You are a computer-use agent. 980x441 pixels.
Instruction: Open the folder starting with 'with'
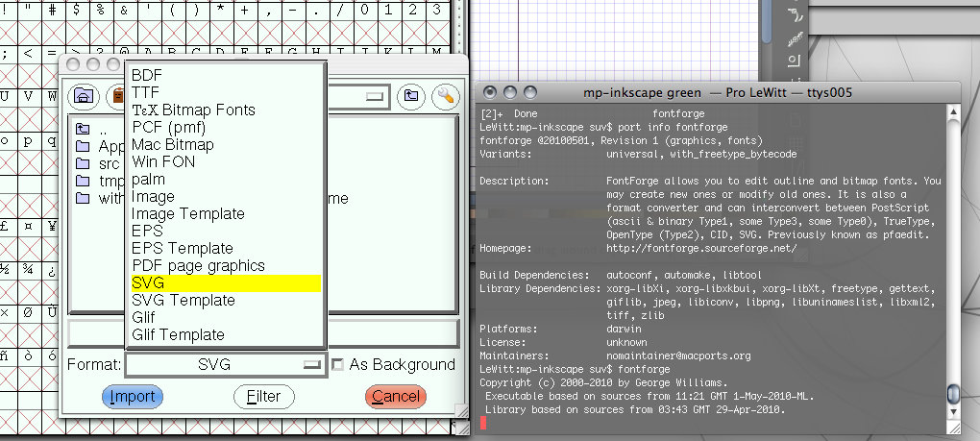(100, 199)
